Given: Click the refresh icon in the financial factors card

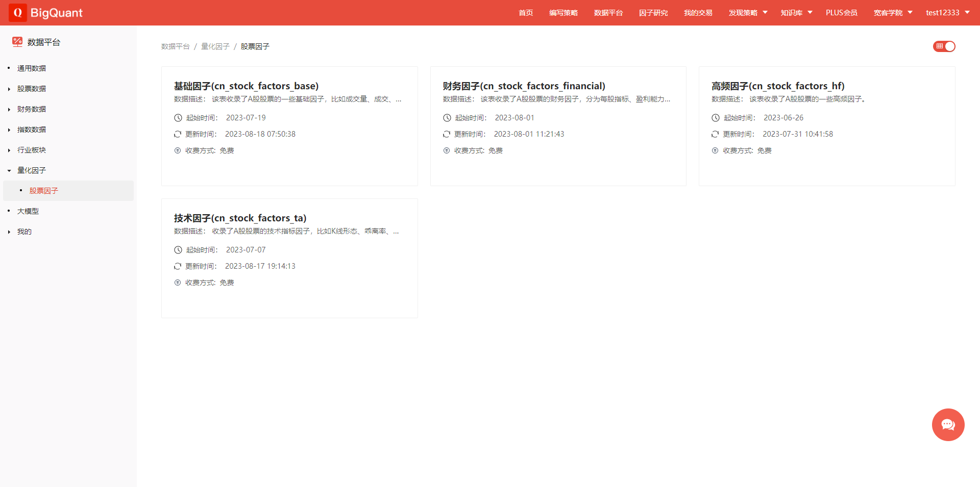Looking at the screenshot, I should click(447, 134).
